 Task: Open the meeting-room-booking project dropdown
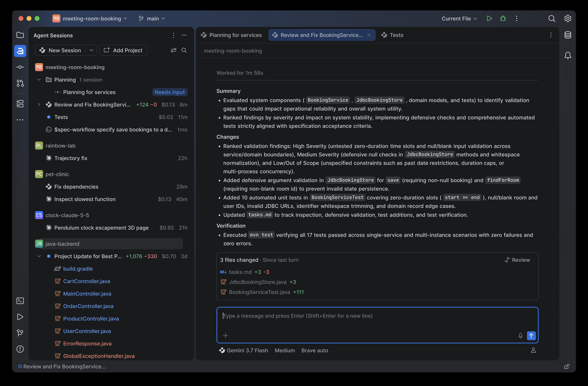pos(90,18)
